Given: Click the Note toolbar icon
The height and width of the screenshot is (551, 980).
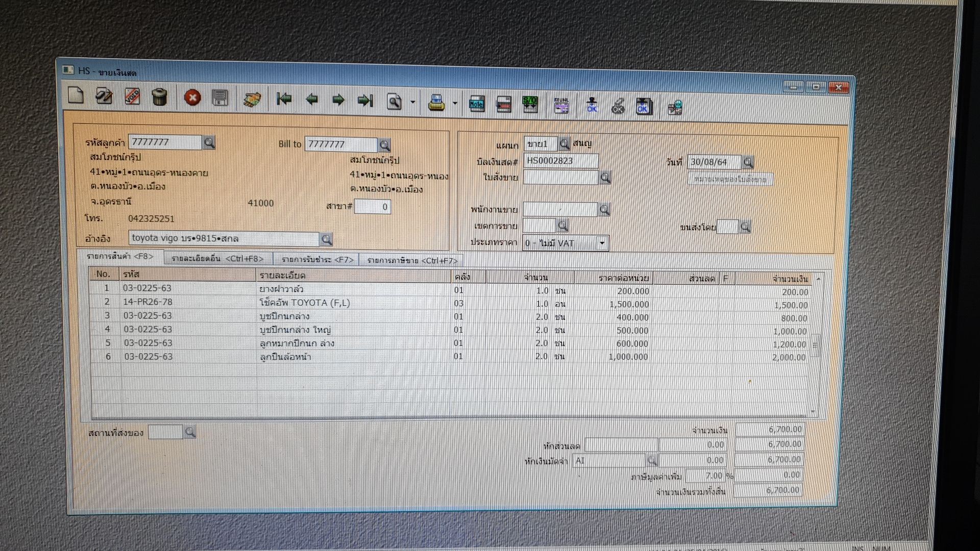Looking at the screenshot, I should pyautogui.click(x=477, y=104).
